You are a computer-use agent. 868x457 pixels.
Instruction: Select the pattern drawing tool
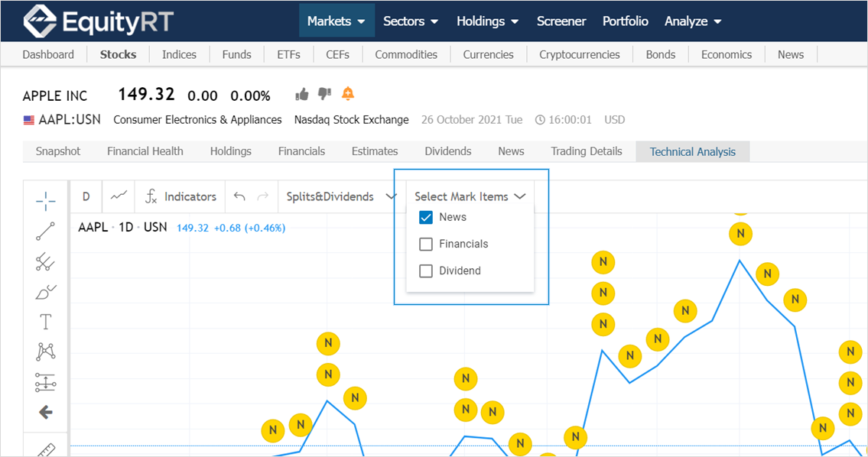45,352
